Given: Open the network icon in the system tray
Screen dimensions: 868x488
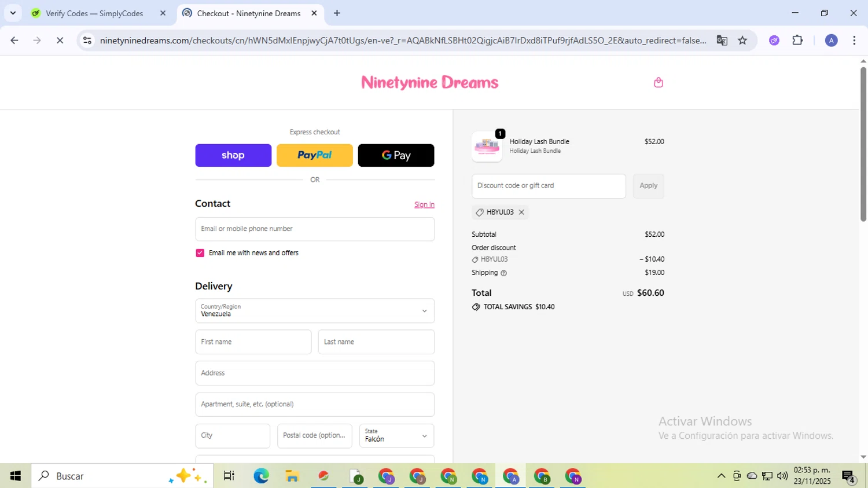Looking at the screenshot, I should 767,476.
